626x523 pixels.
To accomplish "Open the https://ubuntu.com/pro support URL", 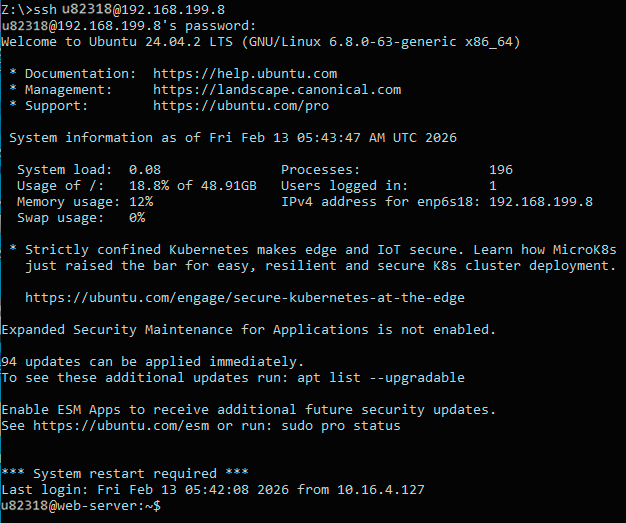I will [x=241, y=106].
